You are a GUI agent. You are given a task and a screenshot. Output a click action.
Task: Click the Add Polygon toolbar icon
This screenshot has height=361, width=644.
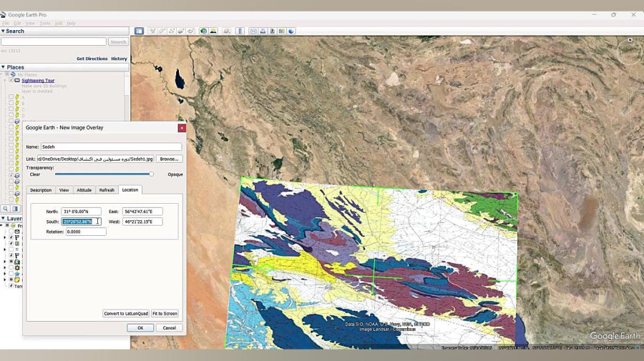tap(162, 31)
